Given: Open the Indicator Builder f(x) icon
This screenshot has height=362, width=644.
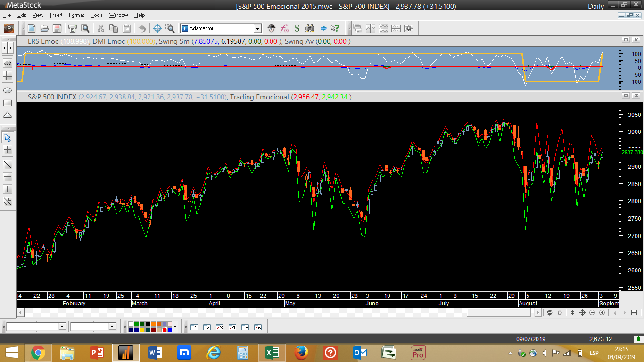Looking at the screenshot, I should pos(284,28).
